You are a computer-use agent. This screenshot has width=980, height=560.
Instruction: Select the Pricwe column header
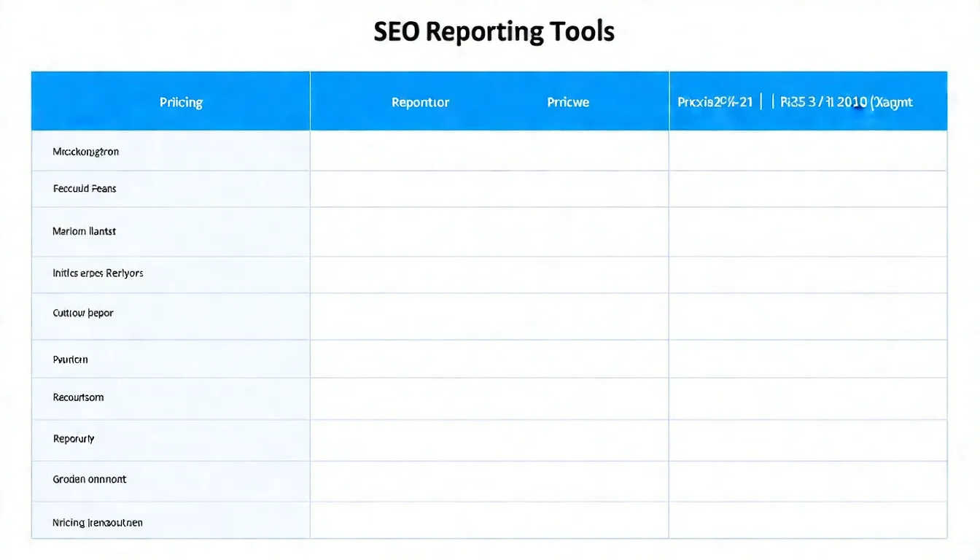click(x=568, y=101)
